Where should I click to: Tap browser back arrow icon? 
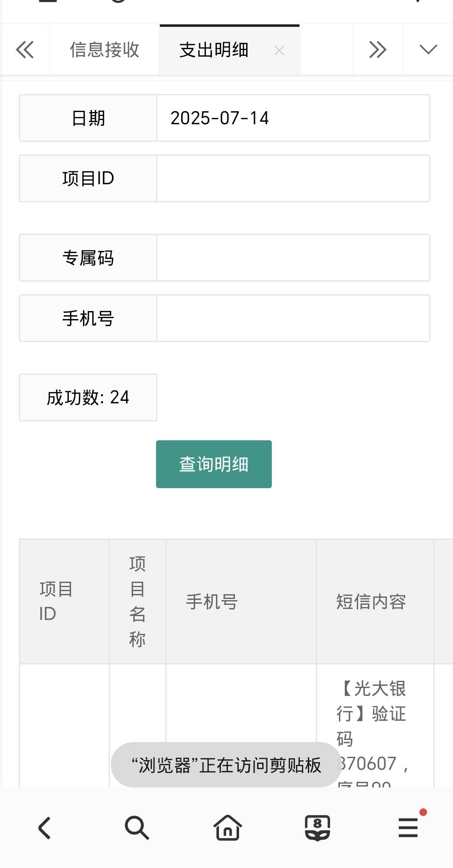click(45, 828)
